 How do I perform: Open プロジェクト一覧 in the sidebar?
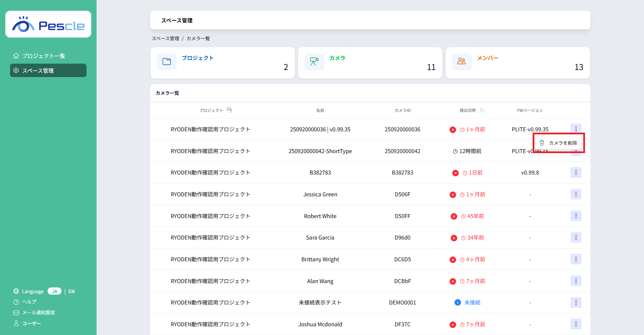(44, 56)
